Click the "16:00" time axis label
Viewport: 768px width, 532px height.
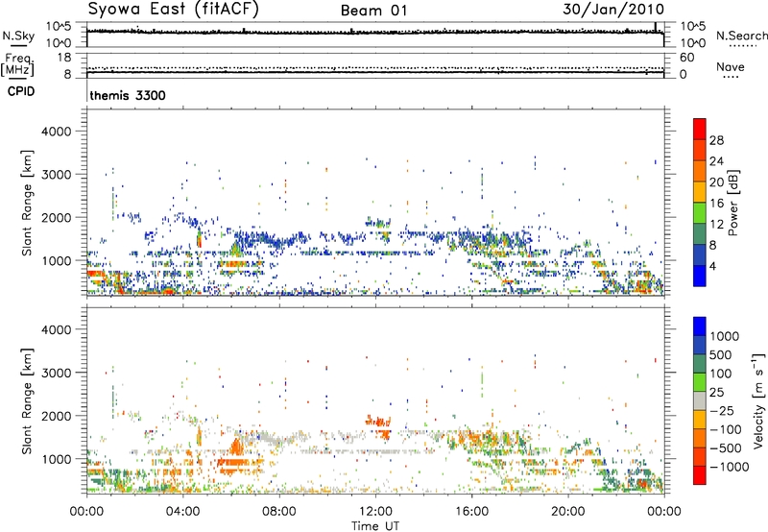pyautogui.click(x=471, y=511)
